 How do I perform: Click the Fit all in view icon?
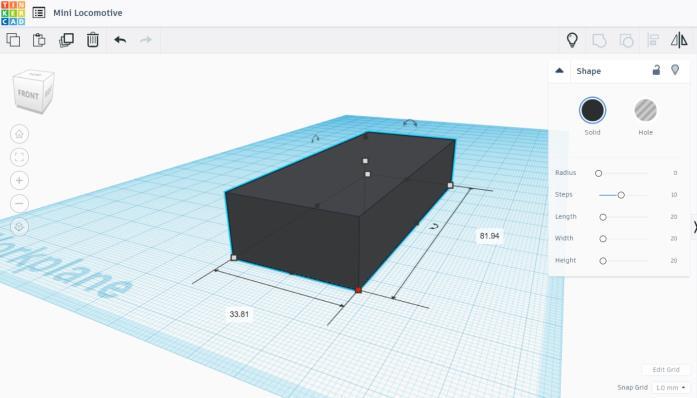click(19, 157)
